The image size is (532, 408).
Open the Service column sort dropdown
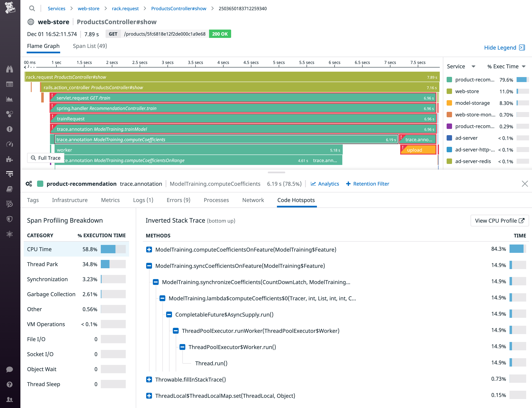(473, 66)
